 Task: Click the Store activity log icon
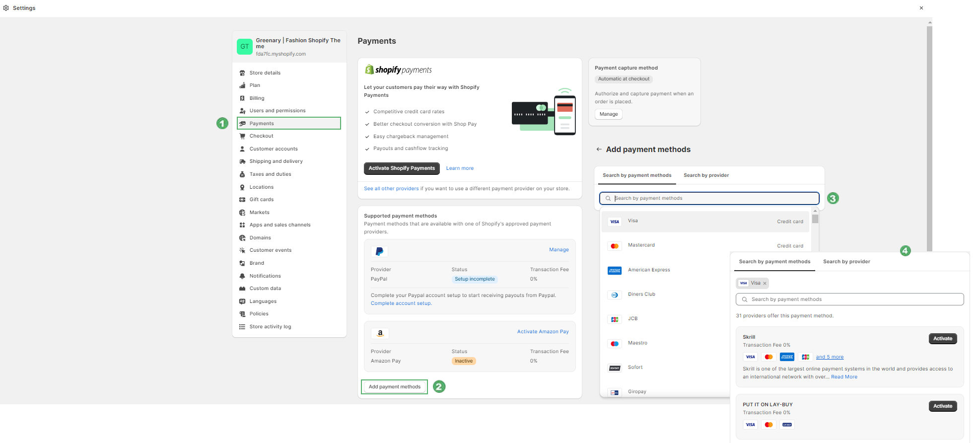click(242, 327)
